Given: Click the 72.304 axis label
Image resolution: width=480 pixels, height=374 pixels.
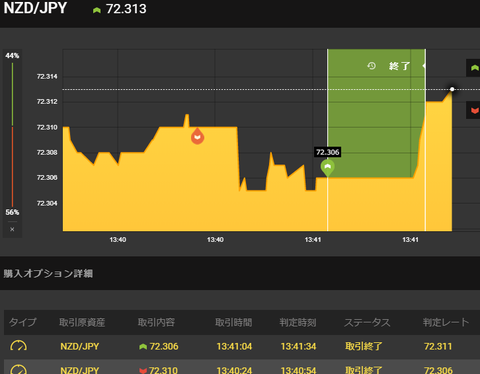Looking at the screenshot, I should click(x=47, y=203).
